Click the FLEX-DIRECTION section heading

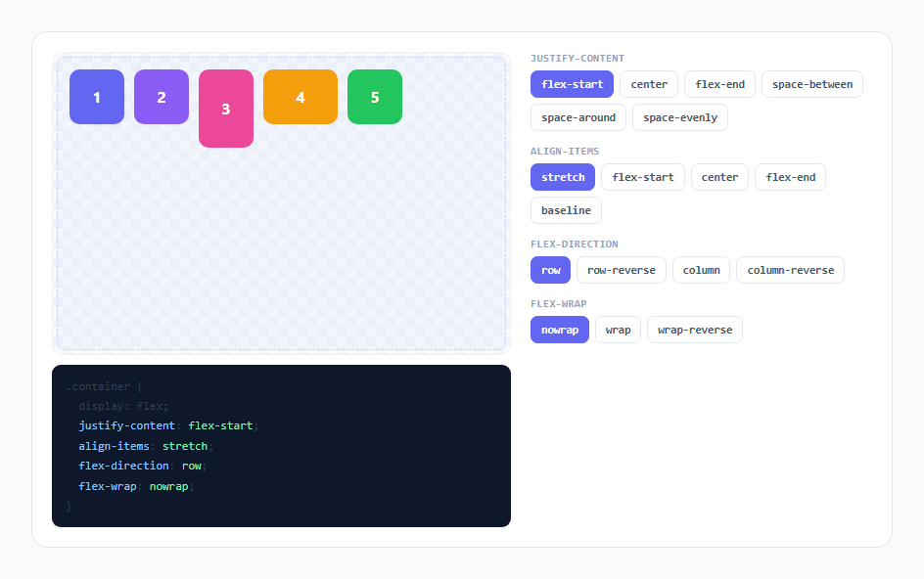coord(574,244)
